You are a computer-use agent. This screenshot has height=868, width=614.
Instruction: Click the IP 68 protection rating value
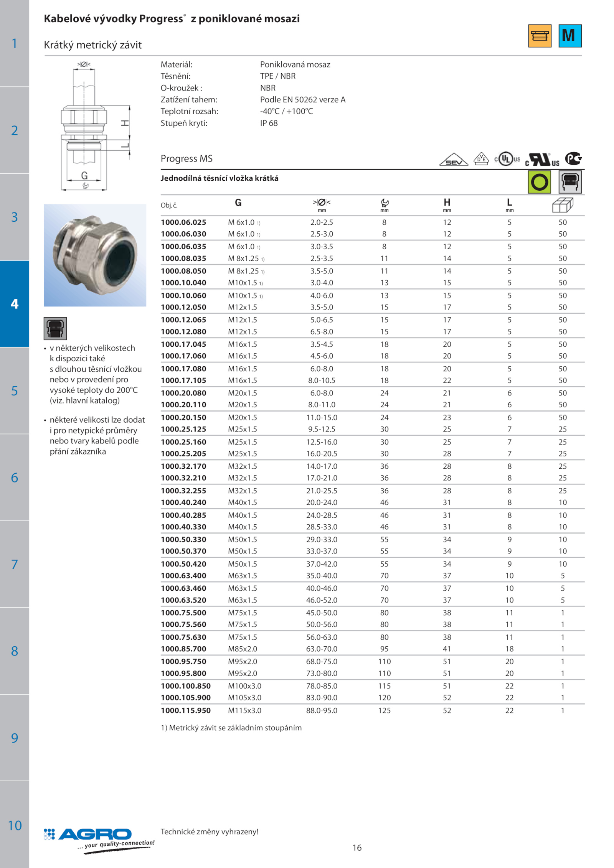269,123
